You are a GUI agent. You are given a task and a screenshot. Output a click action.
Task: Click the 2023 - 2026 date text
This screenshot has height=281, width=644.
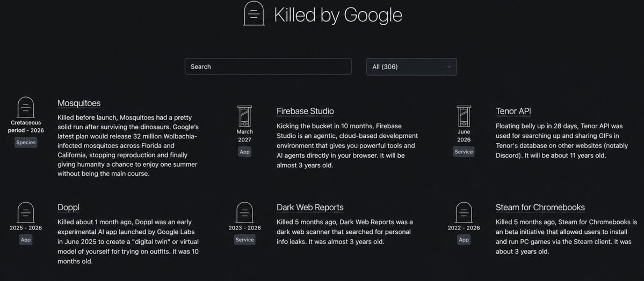point(245,228)
